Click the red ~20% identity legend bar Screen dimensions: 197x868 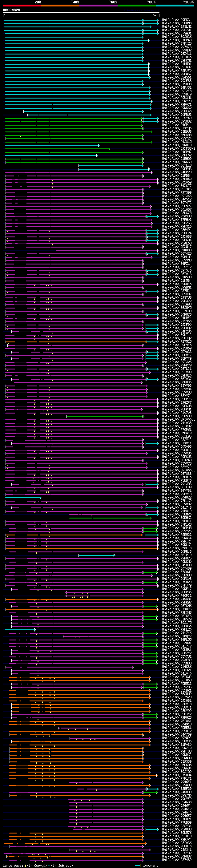[22, 6]
